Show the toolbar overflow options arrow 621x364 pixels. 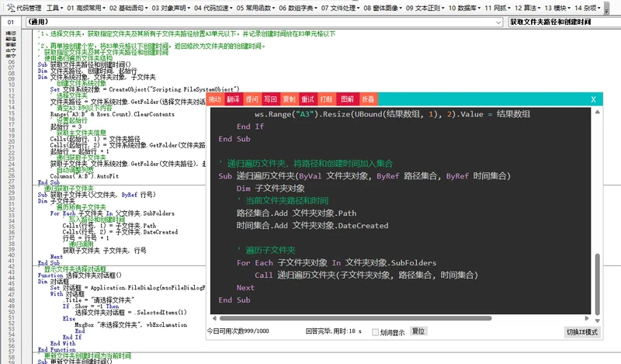point(607,9)
